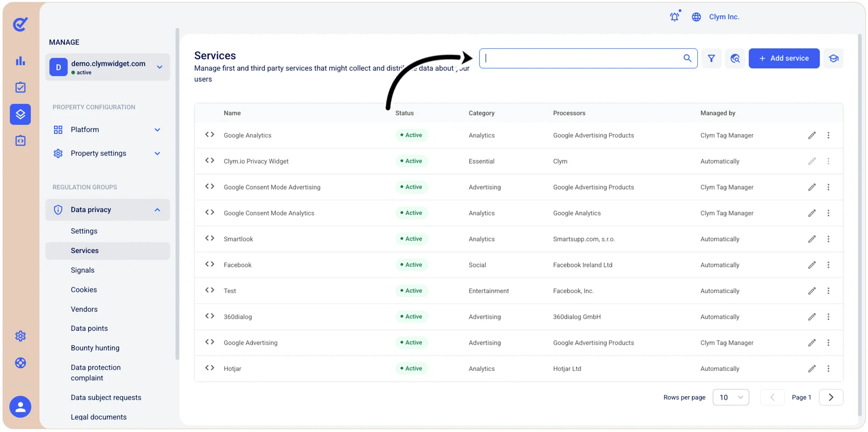Viewport: 868px width, 432px height.
Task: Expand Property settings section
Action: coord(108,153)
